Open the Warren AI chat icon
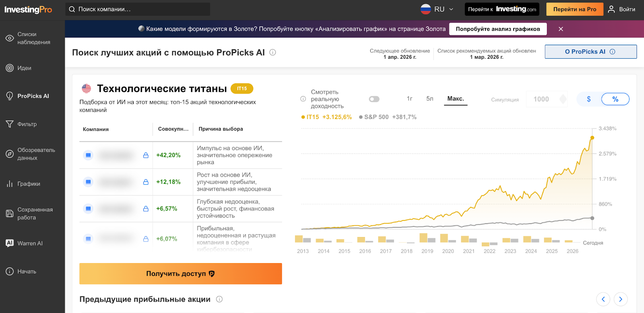 pos(10,243)
